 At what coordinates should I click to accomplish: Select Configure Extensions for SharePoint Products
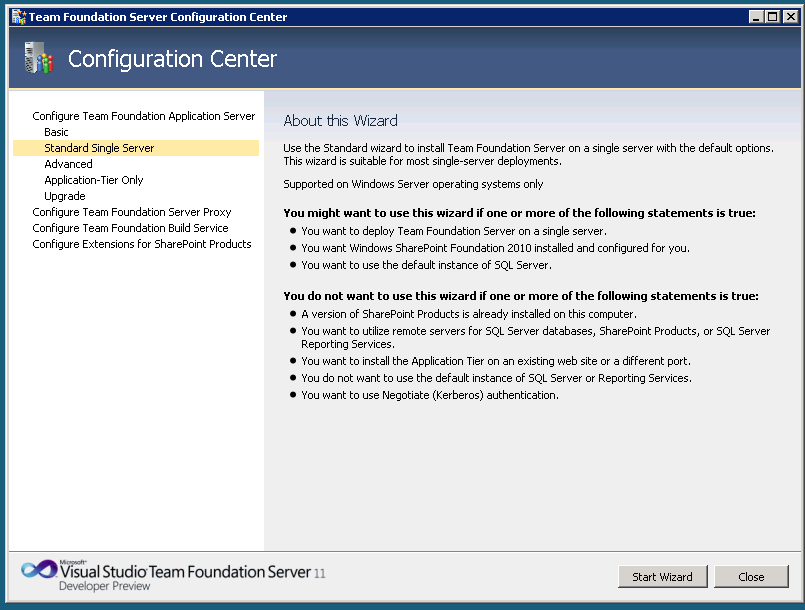coord(141,244)
